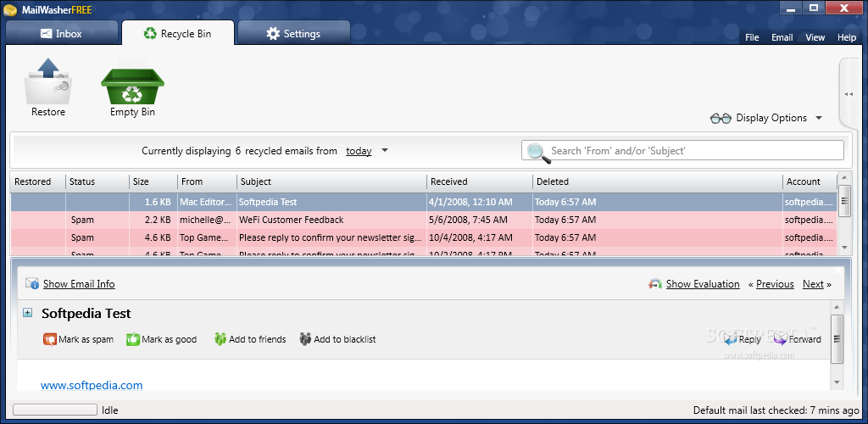Open the Display Options dropdown arrow
The width and height of the screenshot is (868, 424).
tap(819, 118)
